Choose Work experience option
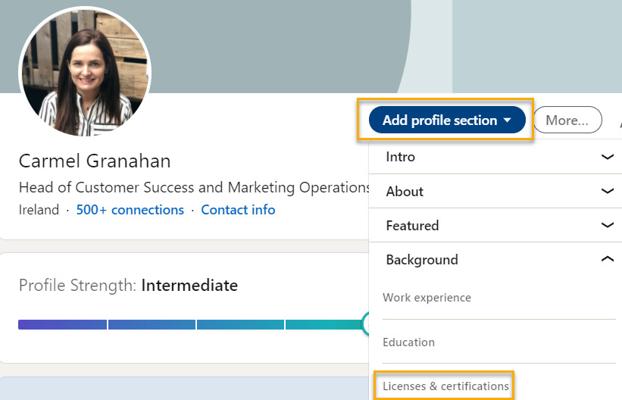622x400 pixels. [x=427, y=298]
